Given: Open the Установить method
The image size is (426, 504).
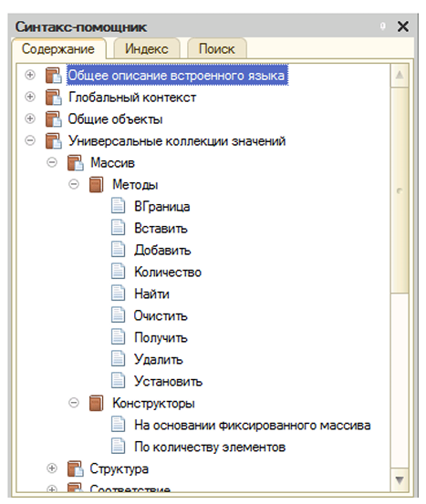Looking at the screenshot, I should coord(168,381).
